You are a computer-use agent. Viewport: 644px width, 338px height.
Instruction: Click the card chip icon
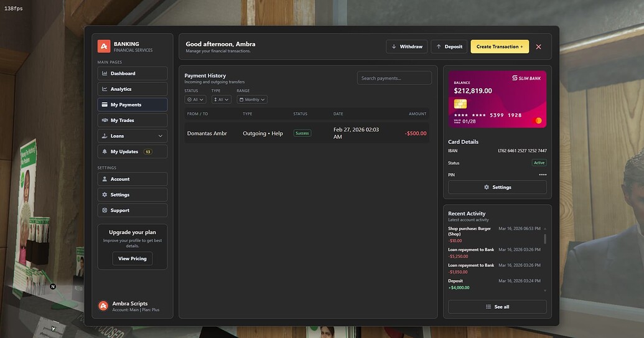tap(460, 104)
